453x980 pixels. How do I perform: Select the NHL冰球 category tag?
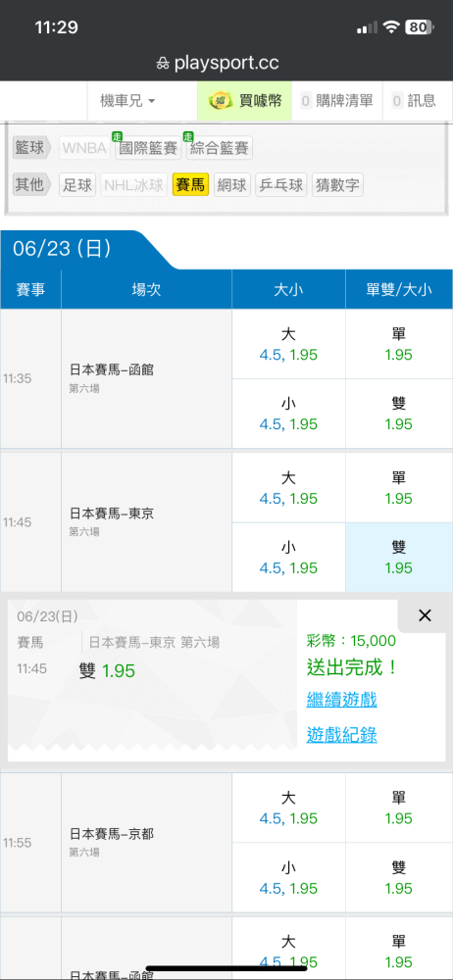(134, 185)
